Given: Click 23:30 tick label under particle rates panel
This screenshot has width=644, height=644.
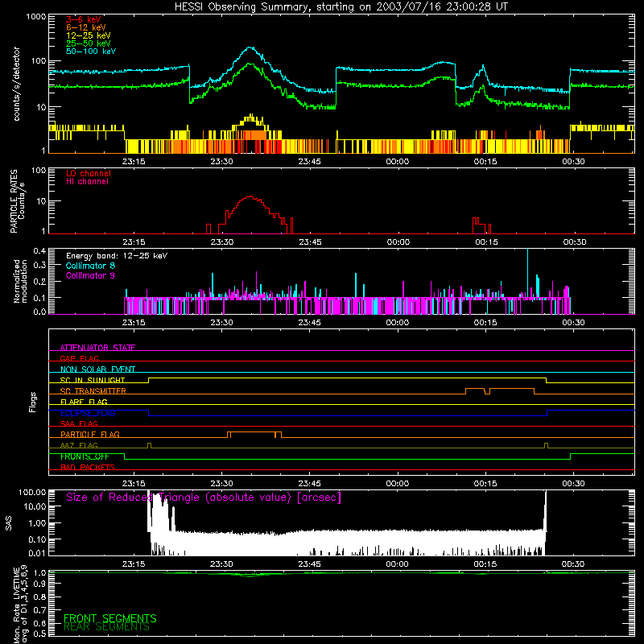Looking at the screenshot, I should point(222,242).
